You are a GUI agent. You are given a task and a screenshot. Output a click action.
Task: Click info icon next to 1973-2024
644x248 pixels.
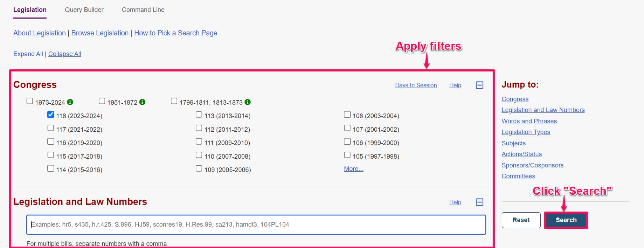tap(70, 102)
